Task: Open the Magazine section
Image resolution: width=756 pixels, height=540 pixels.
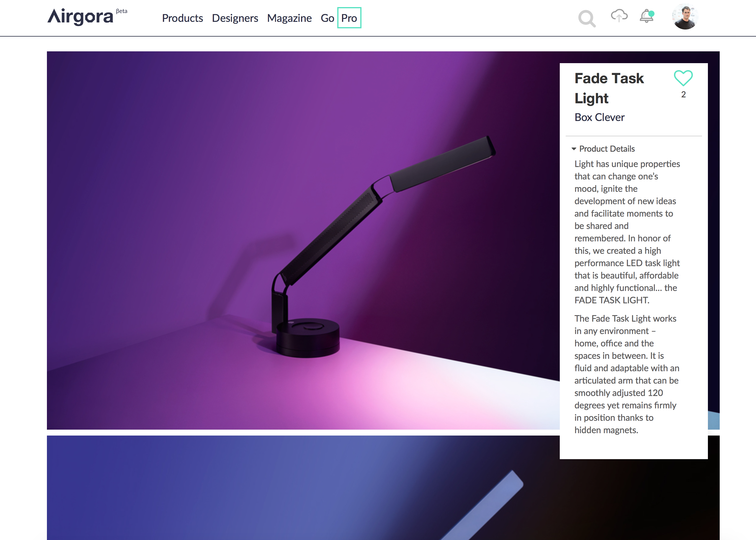Action: 289,18
